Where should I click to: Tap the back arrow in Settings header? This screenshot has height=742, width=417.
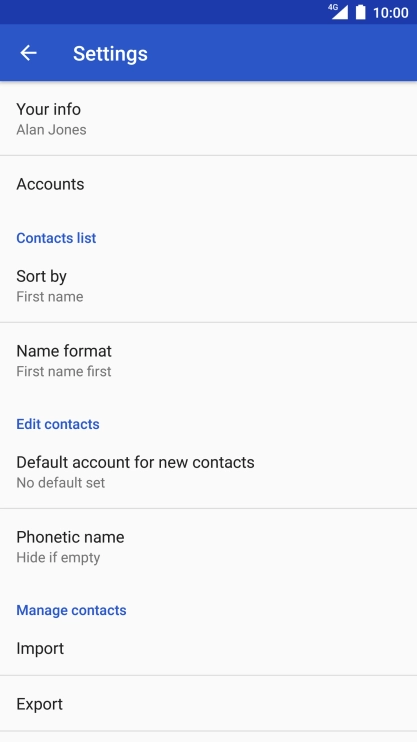click(x=28, y=53)
